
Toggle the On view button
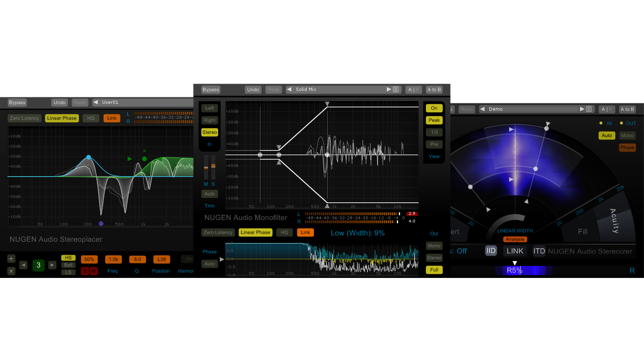click(434, 108)
